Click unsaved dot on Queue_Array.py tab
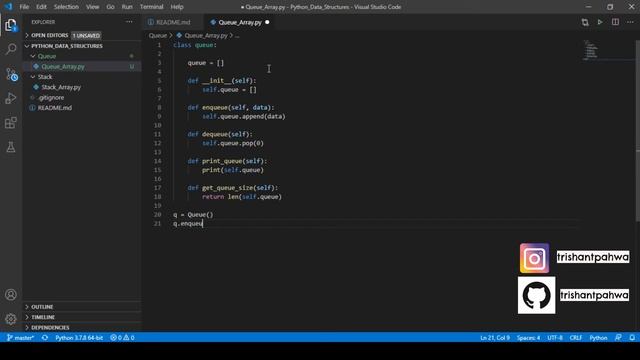Viewport: 640px width, 360px height. click(267, 22)
